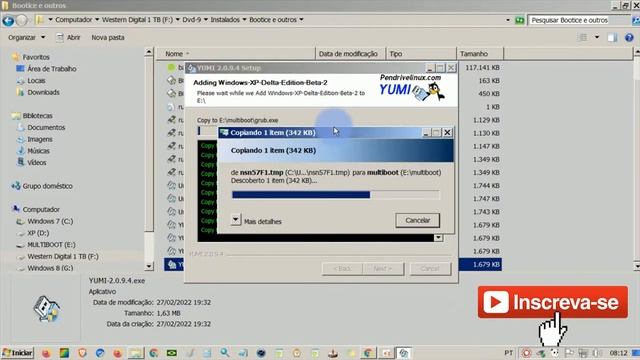Viewport: 640px width, 360px height.
Task: Open dropdown arrow after Dvd-9 in address bar
Action: (206, 20)
